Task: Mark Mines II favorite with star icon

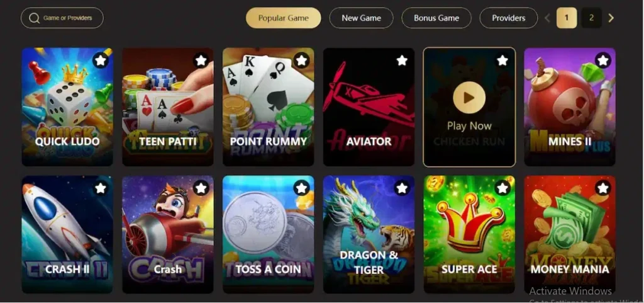Action: [602, 61]
